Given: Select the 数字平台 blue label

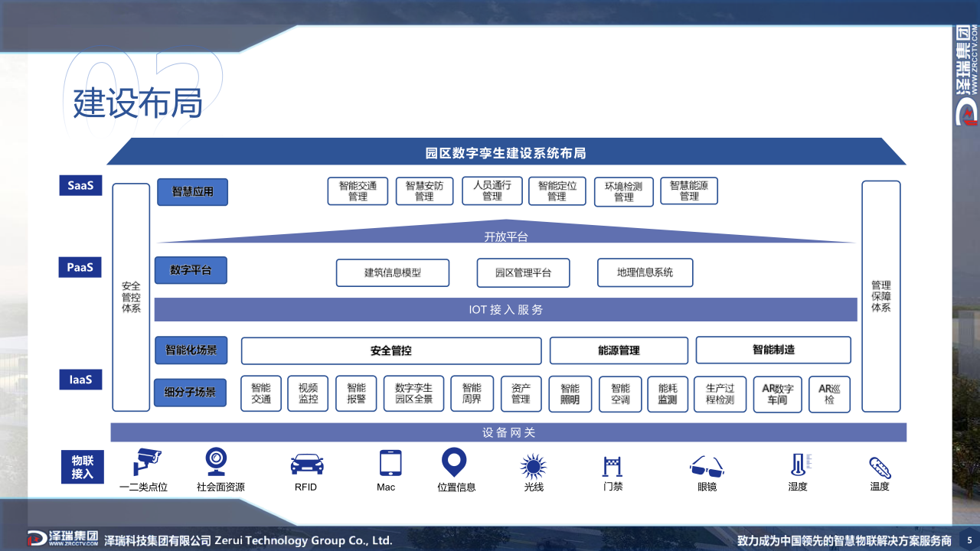Looking at the screenshot, I should click(x=191, y=270).
